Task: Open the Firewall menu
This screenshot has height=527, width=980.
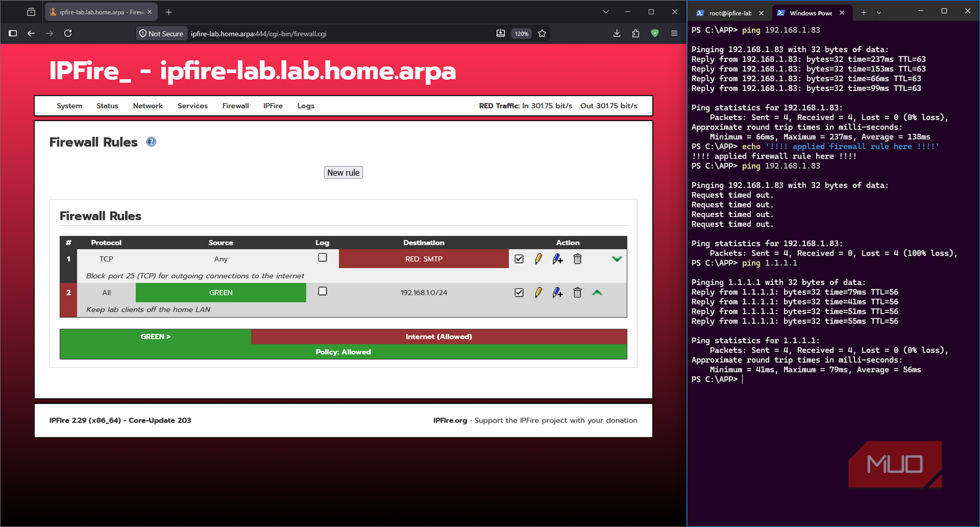Action: [x=236, y=106]
